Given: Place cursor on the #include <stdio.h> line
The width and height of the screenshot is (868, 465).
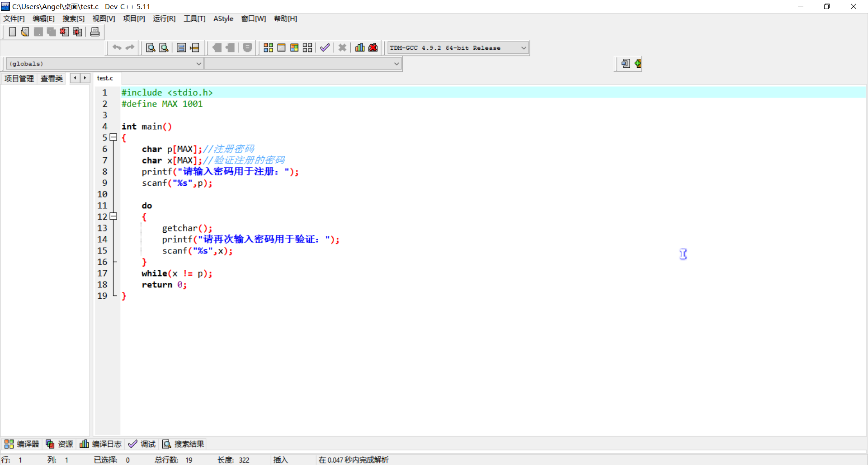Looking at the screenshot, I should pos(167,93).
